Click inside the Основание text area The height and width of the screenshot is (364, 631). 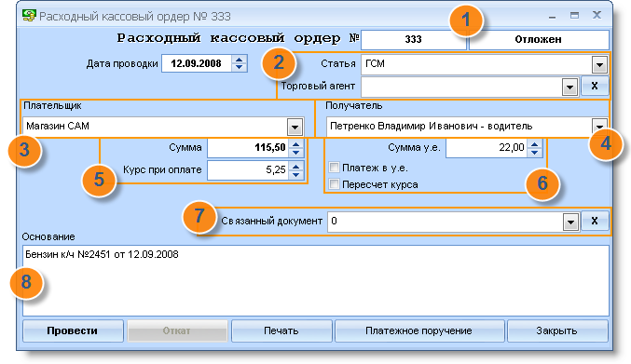click(315, 280)
